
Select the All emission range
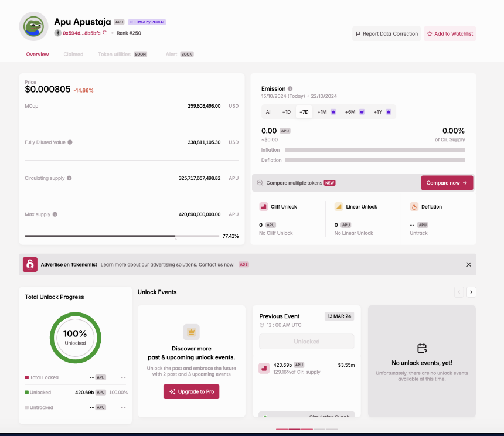269,112
